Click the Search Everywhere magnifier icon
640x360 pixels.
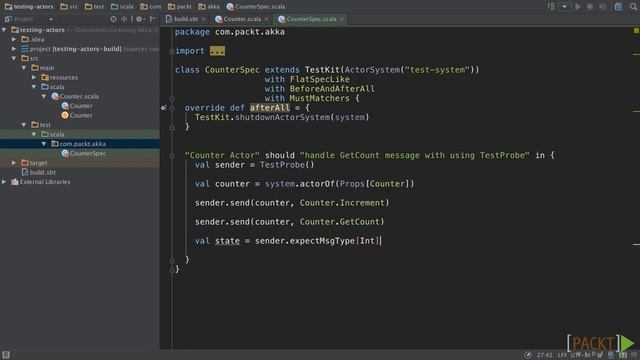coord(634,7)
